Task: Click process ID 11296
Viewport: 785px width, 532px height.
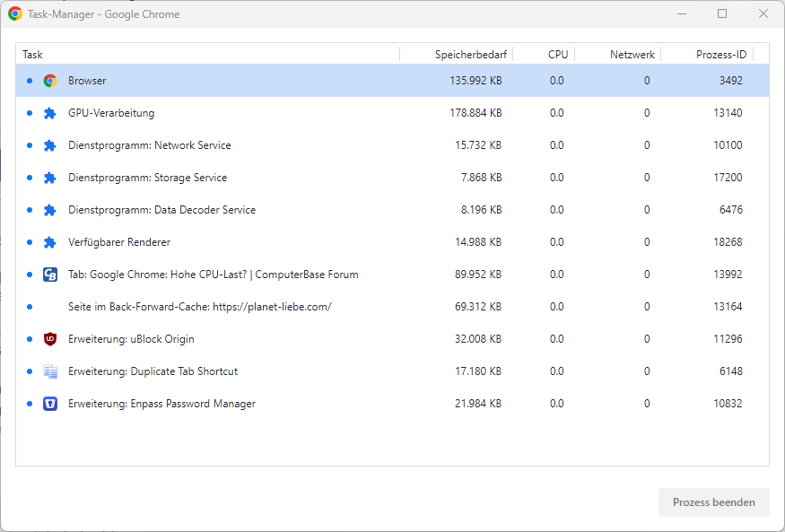Action: (728, 339)
